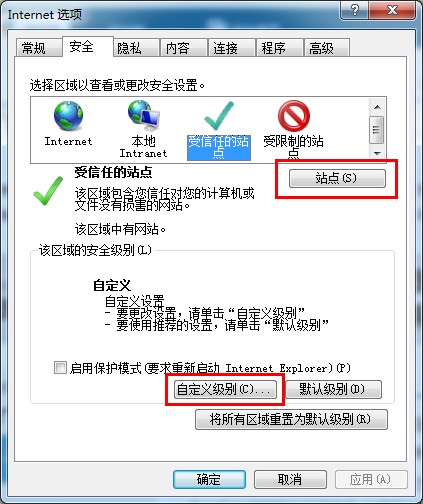The height and width of the screenshot is (504, 423).
Task: Go to the 高级 tab
Action: (321, 48)
